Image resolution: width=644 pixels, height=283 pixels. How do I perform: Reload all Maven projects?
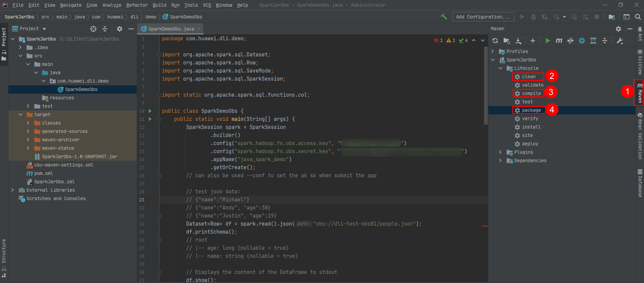[495, 41]
